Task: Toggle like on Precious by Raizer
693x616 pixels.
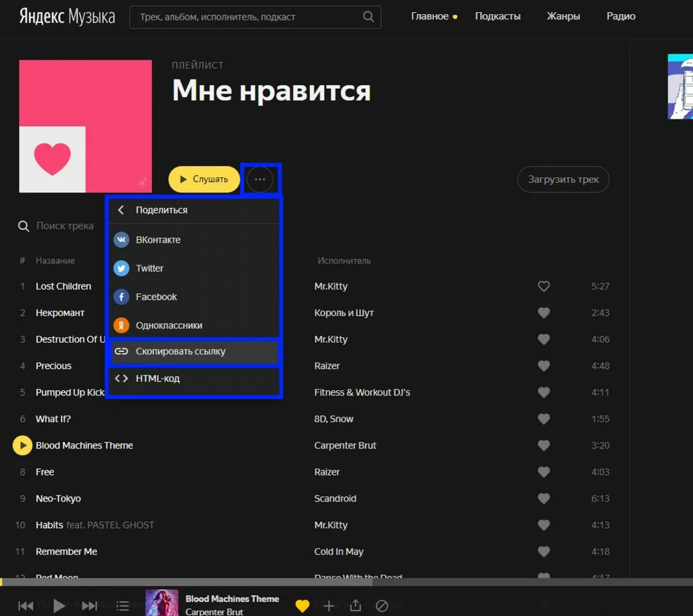Action: click(x=543, y=366)
